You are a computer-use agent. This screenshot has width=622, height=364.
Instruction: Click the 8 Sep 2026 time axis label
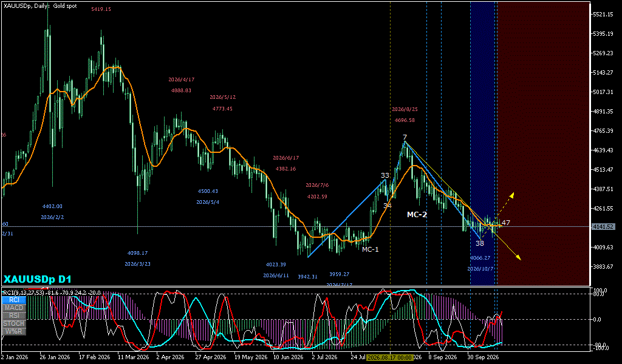442,357
